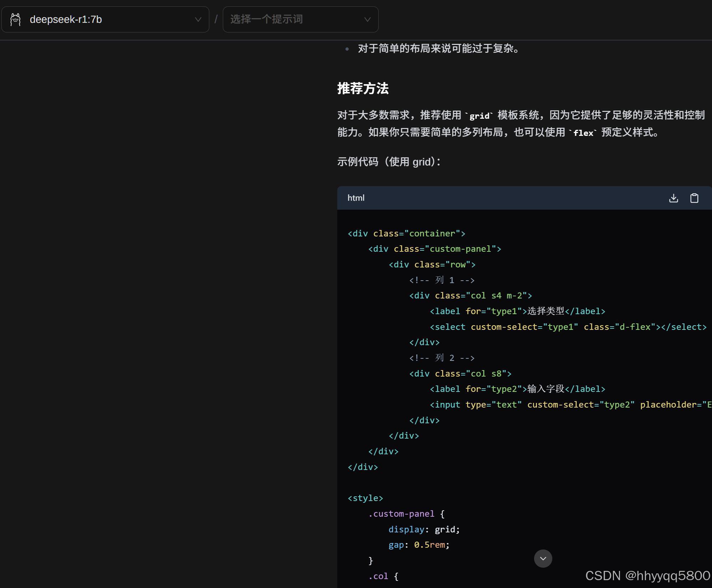Click the 列 2 comment line
Viewport: 712px width, 588px height.
point(442,358)
